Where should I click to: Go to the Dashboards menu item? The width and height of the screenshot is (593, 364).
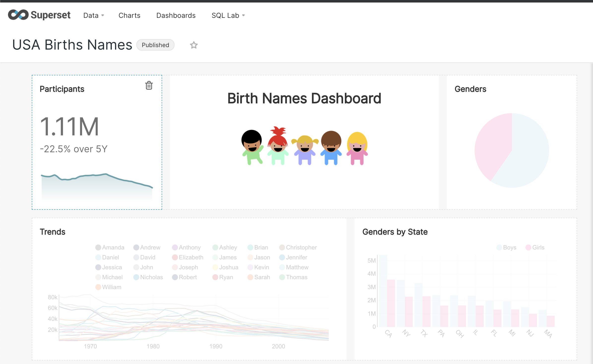pos(176,15)
